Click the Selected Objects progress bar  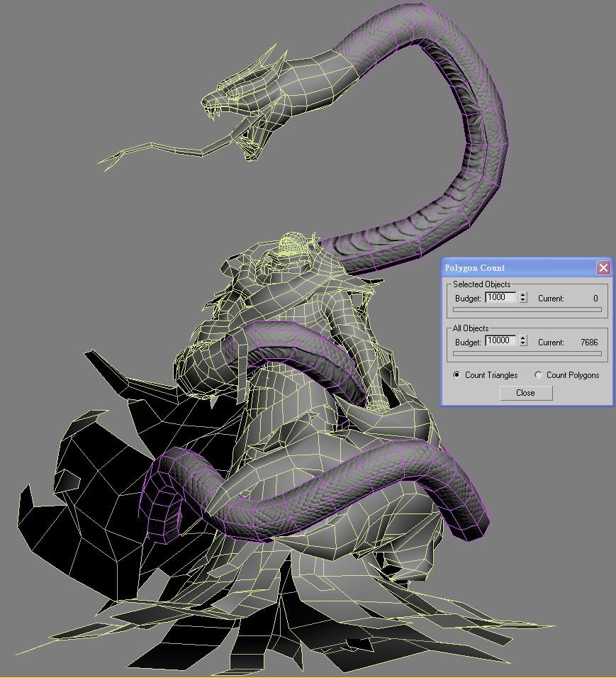[527, 309]
